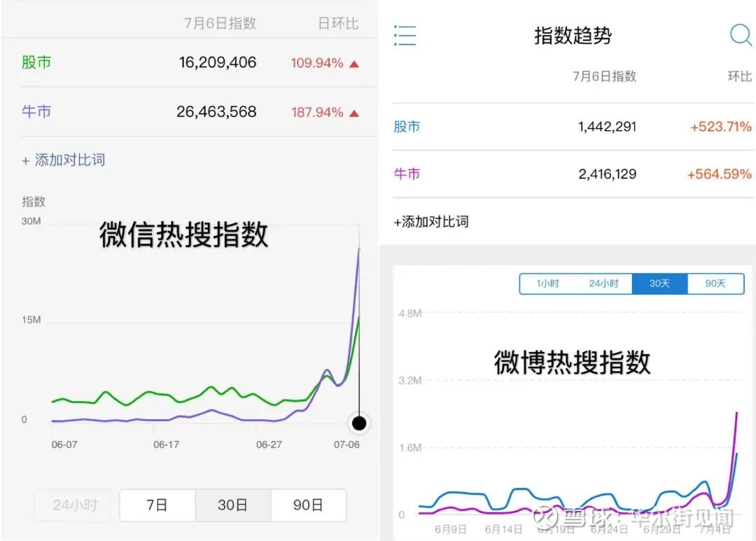Click the 30M y-axis label
The width and height of the screenshot is (756, 541).
tap(31, 221)
